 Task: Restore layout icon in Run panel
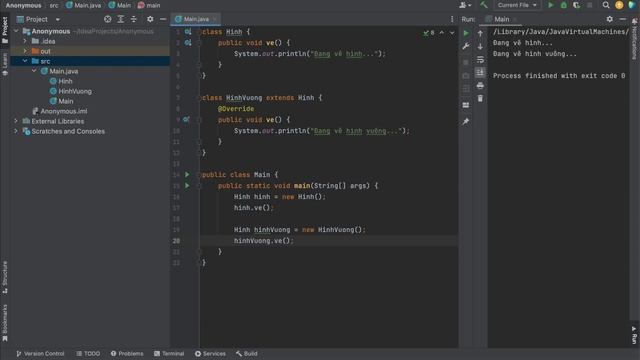(x=466, y=105)
